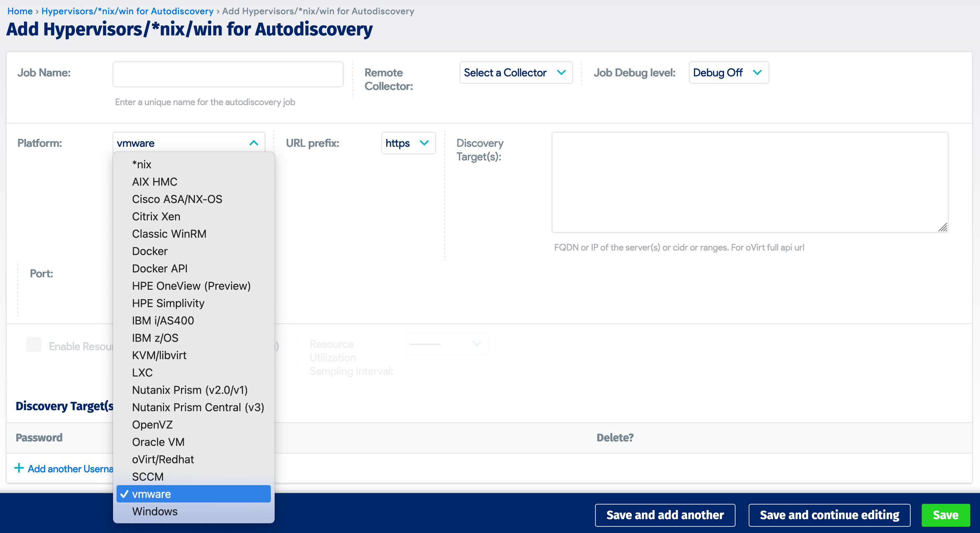
Task: Click Save and add another
Action: tap(665, 515)
